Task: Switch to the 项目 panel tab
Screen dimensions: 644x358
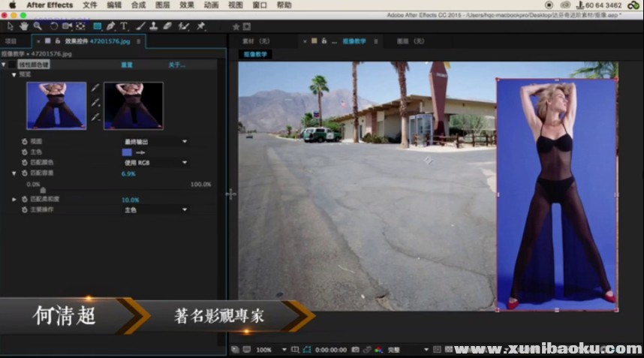Action: click(11, 41)
